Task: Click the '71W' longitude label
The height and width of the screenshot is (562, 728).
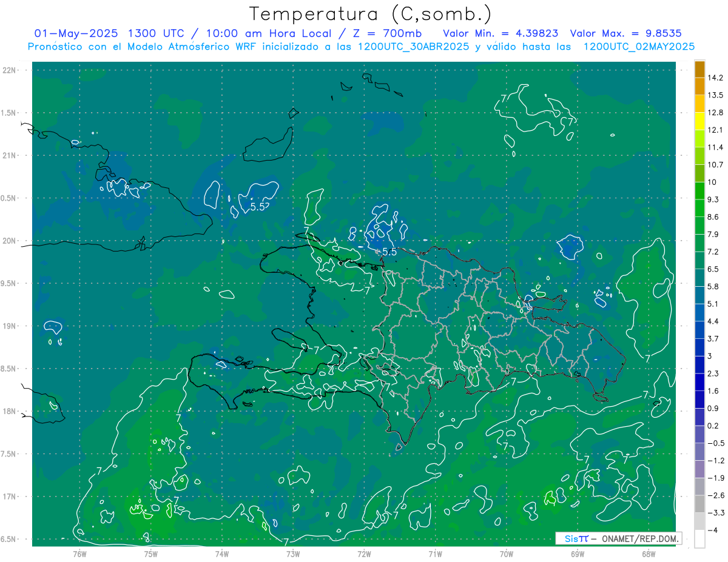Action: tap(435, 554)
